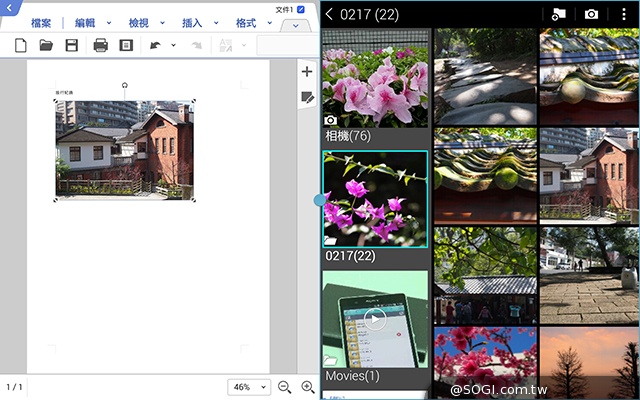
Task: Zoom out with the minus magnifier
Action: point(284,387)
